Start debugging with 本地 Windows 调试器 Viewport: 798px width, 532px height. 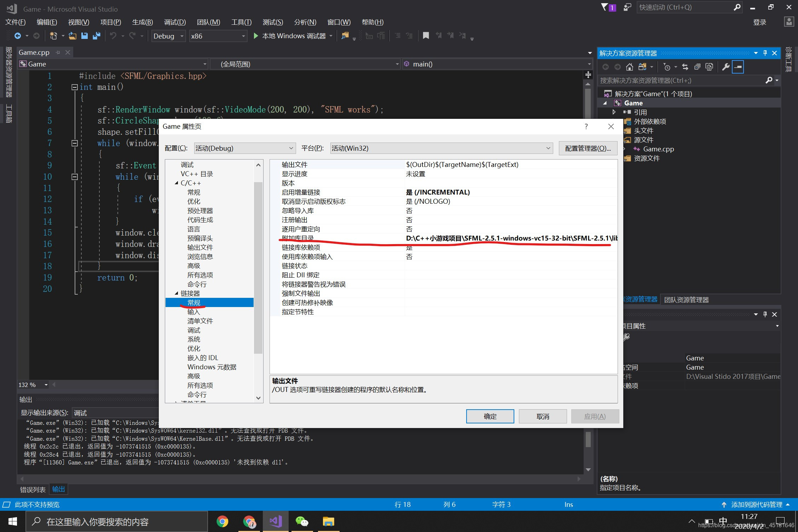[290, 36]
